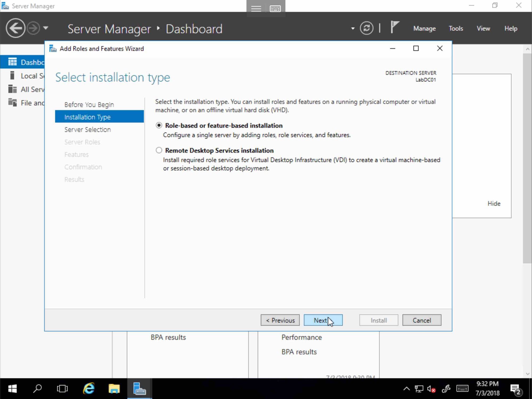
Task: Open the Help menu
Action: click(511, 28)
